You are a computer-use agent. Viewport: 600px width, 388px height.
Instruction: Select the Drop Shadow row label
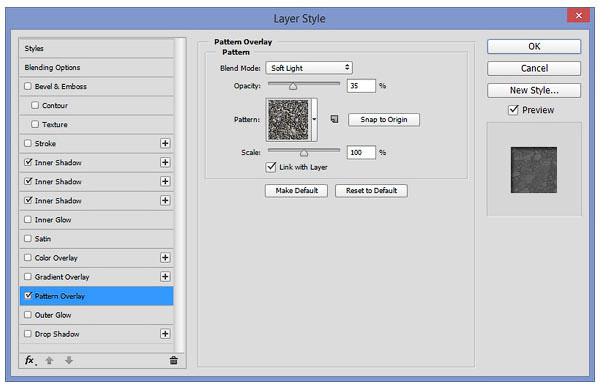point(57,334)
